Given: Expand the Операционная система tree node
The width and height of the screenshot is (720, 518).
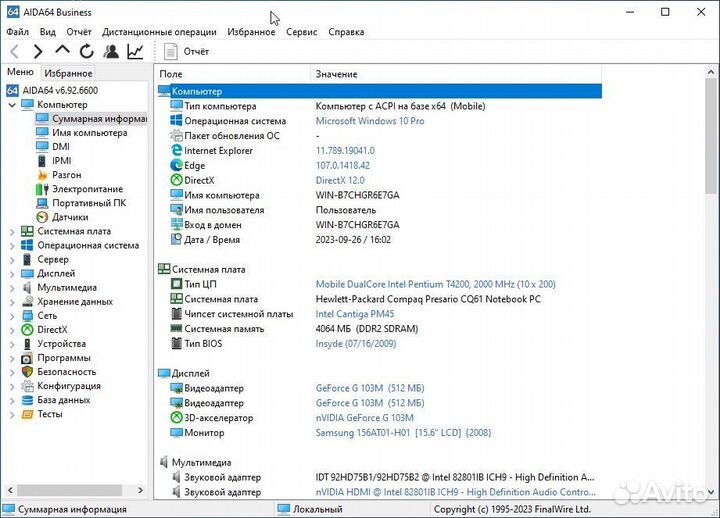Looking at the screenshot, I should click(12, 246).
